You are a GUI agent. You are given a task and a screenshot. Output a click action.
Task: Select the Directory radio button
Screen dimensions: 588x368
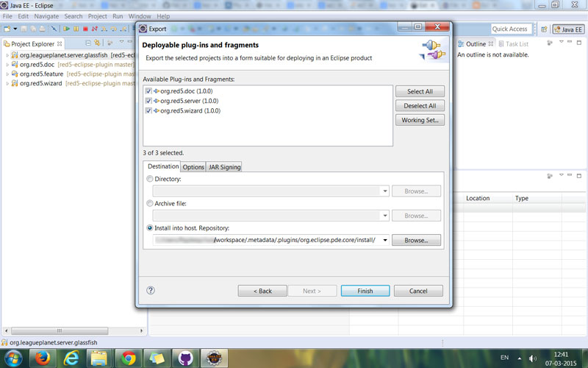[150, 179]
